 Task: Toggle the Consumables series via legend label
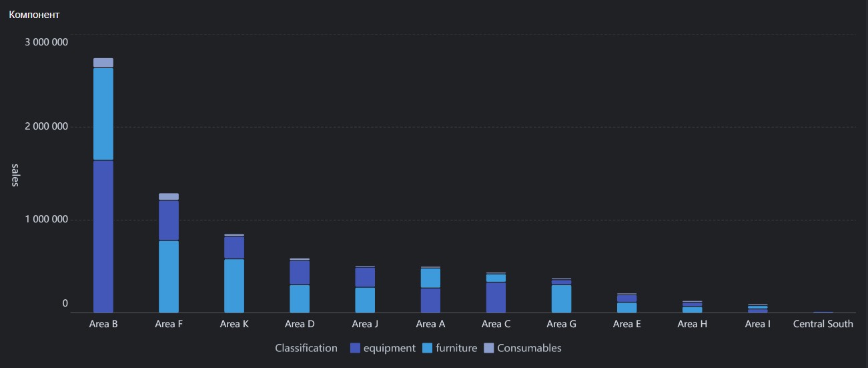click(x=530, y=348)
